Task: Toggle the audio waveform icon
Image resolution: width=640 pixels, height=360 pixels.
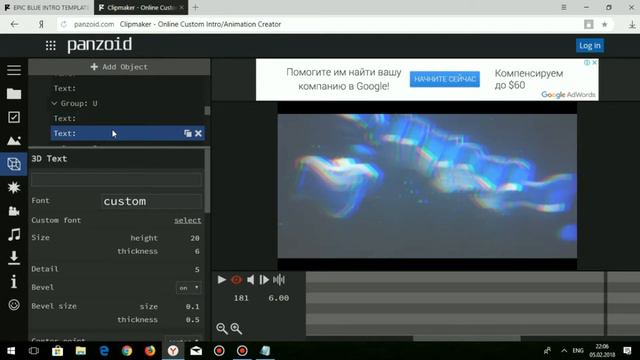Action: (x=279, y=280)
